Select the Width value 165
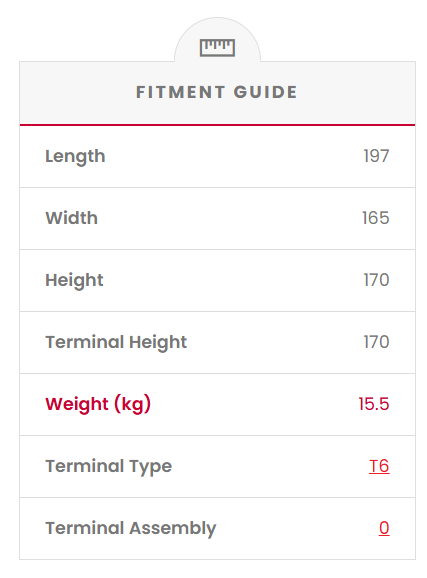Viewport: 427px width, 578px height. click(x=375, y=218)
